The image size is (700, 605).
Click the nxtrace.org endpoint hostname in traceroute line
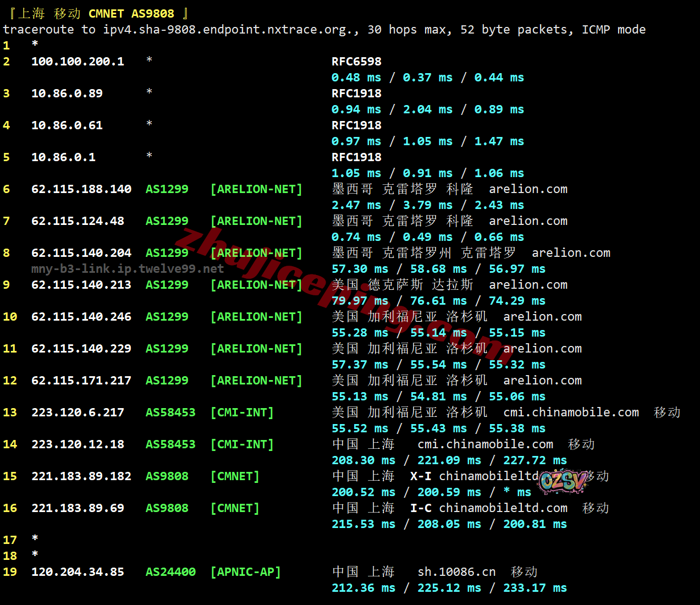230,30
